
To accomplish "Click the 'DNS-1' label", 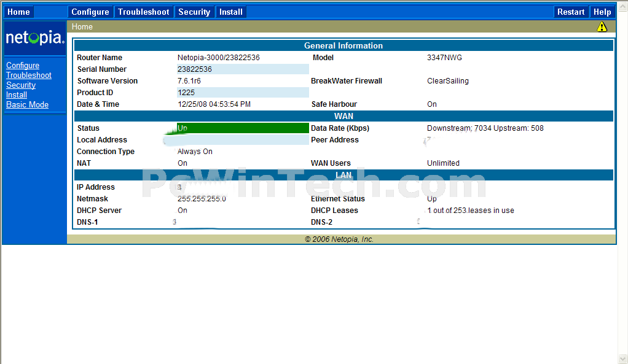I will (x=87, y=222).
